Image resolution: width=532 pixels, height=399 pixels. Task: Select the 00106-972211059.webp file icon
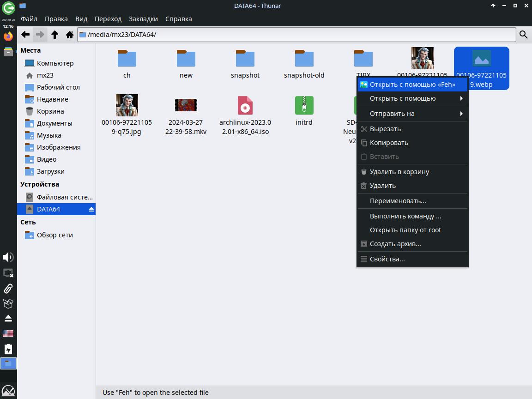[482, 59]
